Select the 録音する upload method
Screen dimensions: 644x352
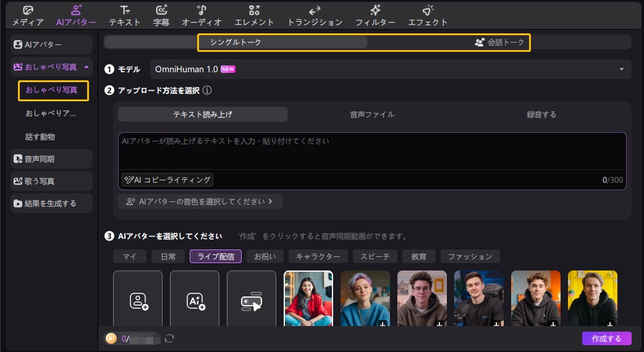click(x=541, y=114)
